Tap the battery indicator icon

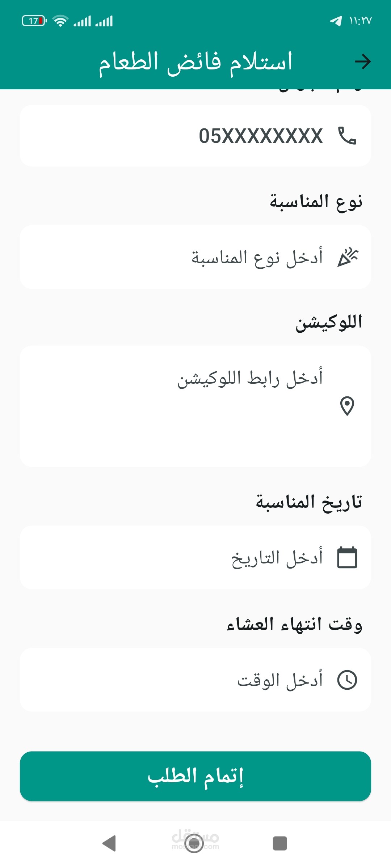34,21
